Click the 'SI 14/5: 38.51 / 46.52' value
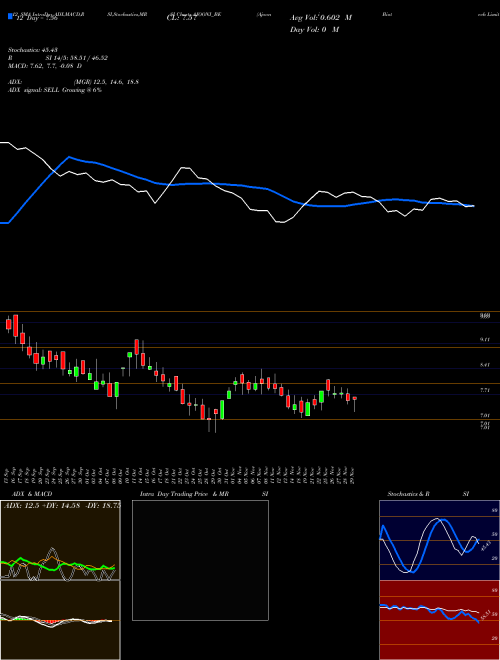 pos(77,58)
